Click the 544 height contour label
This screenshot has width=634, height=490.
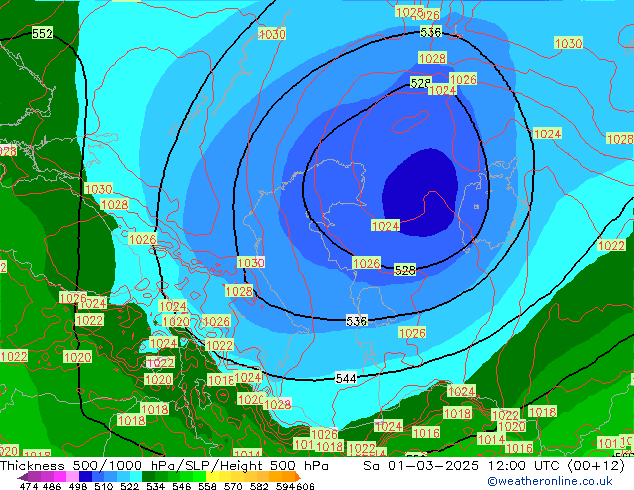[x=346, y=378]
